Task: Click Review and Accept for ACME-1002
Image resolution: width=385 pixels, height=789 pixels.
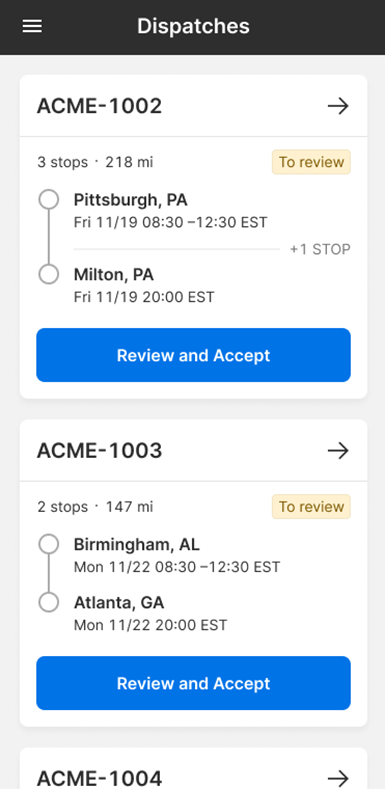Action: pos(193,355)
